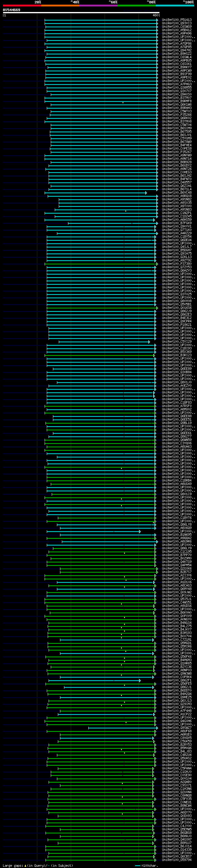Select label UniRef100_B8B928

[177, 162]
